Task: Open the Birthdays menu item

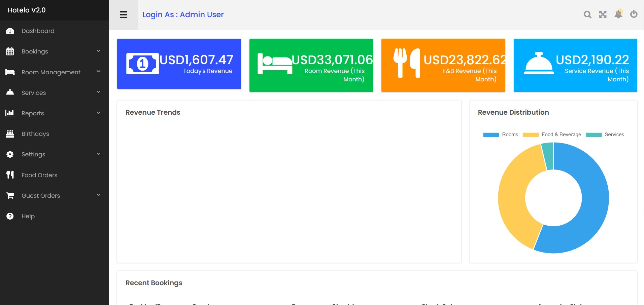Action: click(54, 134)
